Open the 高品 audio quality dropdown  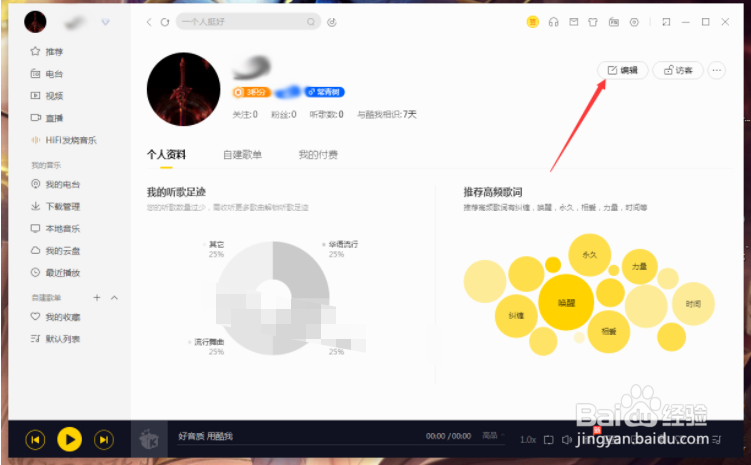[x=493, y=435]
